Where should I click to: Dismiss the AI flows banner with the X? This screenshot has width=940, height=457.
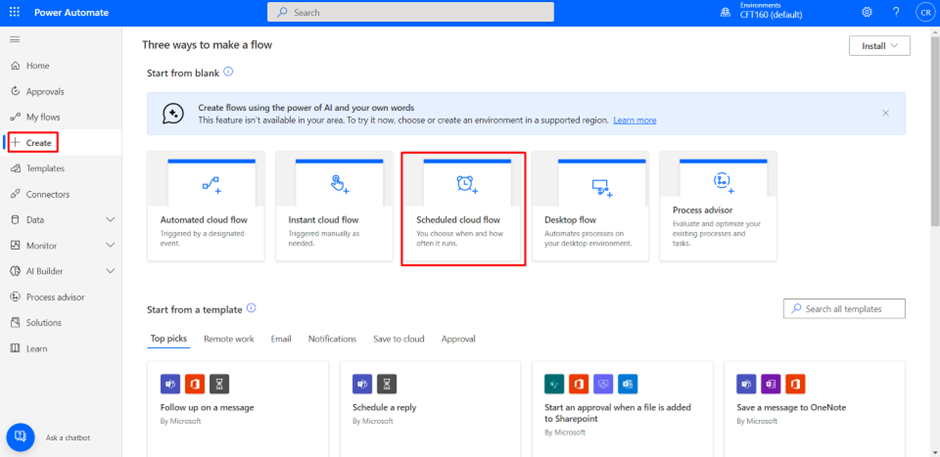[x=885, y=113]
